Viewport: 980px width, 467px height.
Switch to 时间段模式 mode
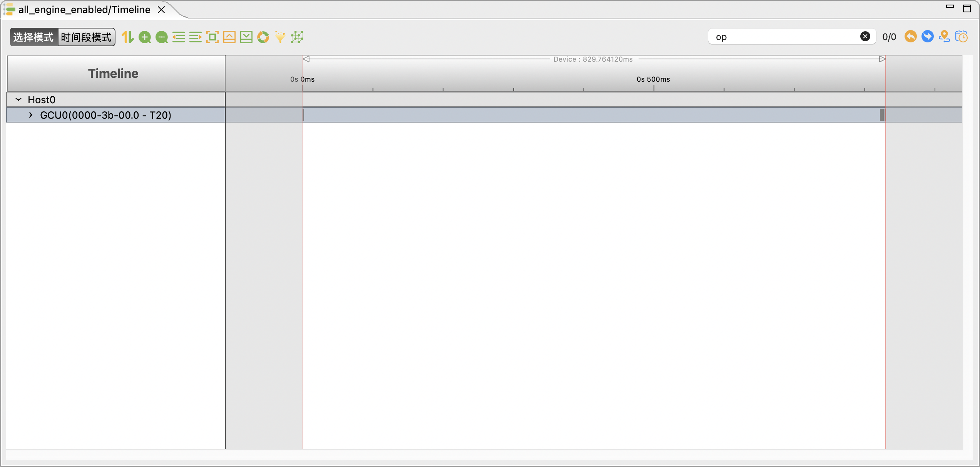coord(86,37)
